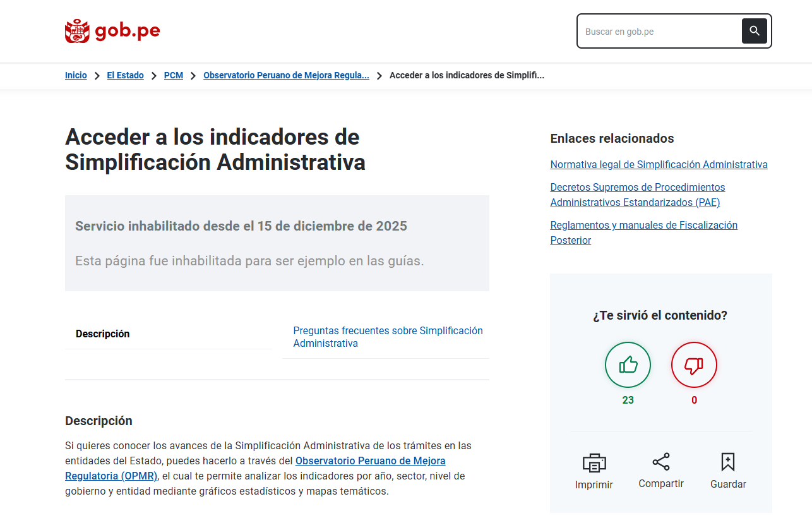This screenshot has height=530, width=812.
Task: Open El Estado breadcrumb link
Action: click(x=125, y=75)
